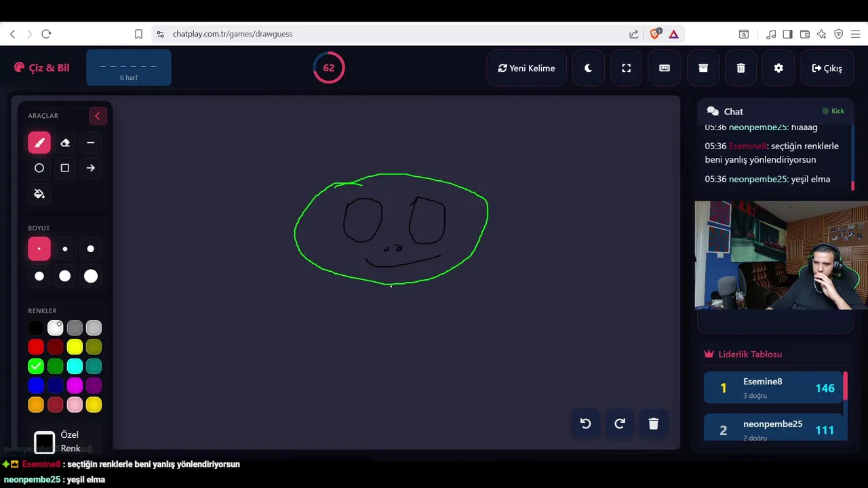Select the straight line tool
Image resolution: width=868 pixels, height=488 pixels.
point(90,142)
